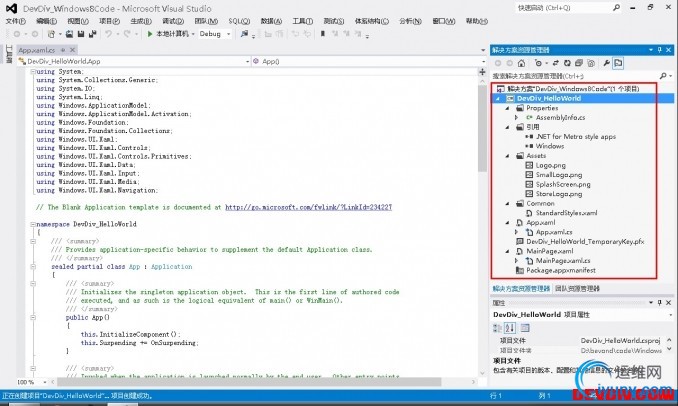Open the Properties object selector dropdown

pos(670,315)
